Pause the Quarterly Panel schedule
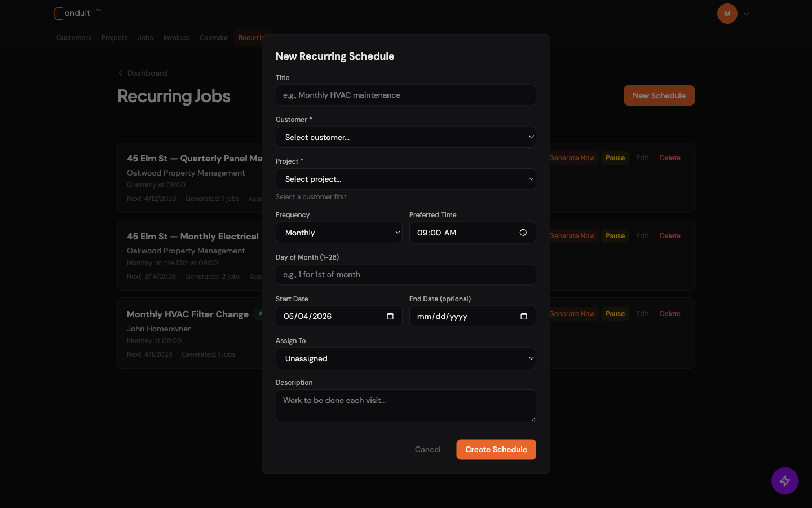Viewport: 812px width, 508px height. point(615,158)
